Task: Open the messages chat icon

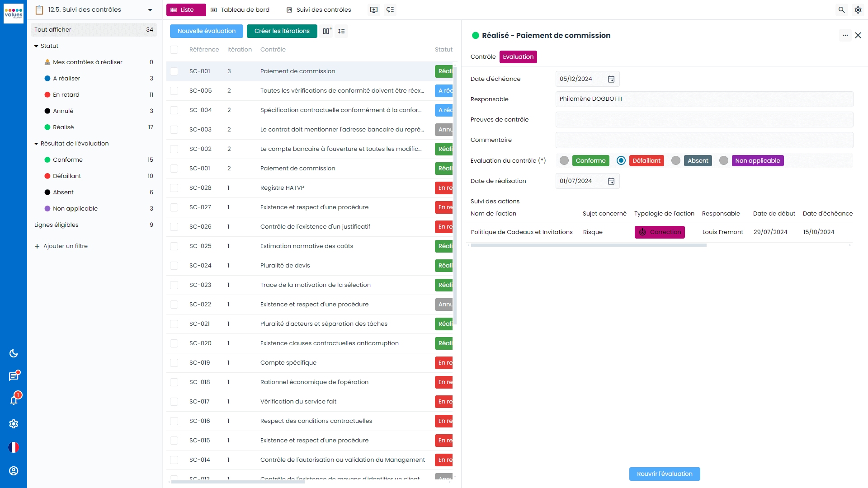Action: click(x=14, y=376)
